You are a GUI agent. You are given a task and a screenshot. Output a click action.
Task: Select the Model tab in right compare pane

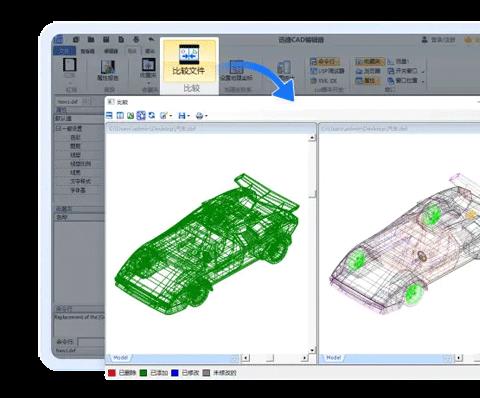pyautogui.click(x=333, y=358)
